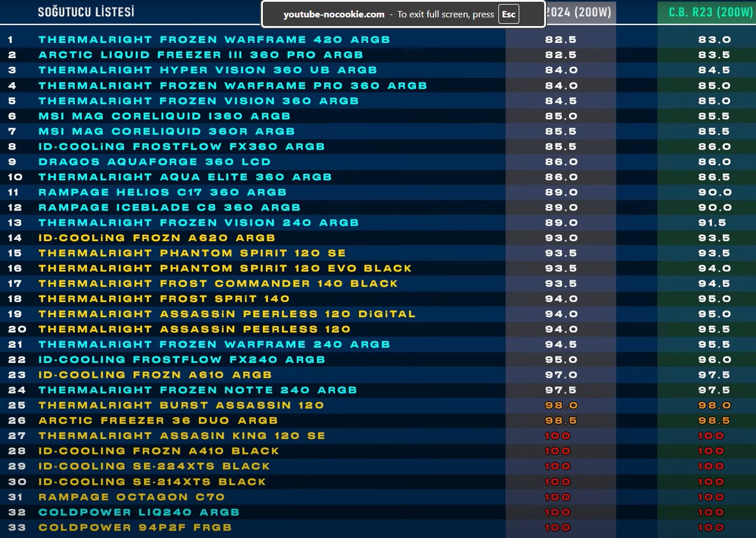Click the 83.0 value in Frozen Warframe 420 row
This screenshot has height=538, width=756.
tap(715, 39)
